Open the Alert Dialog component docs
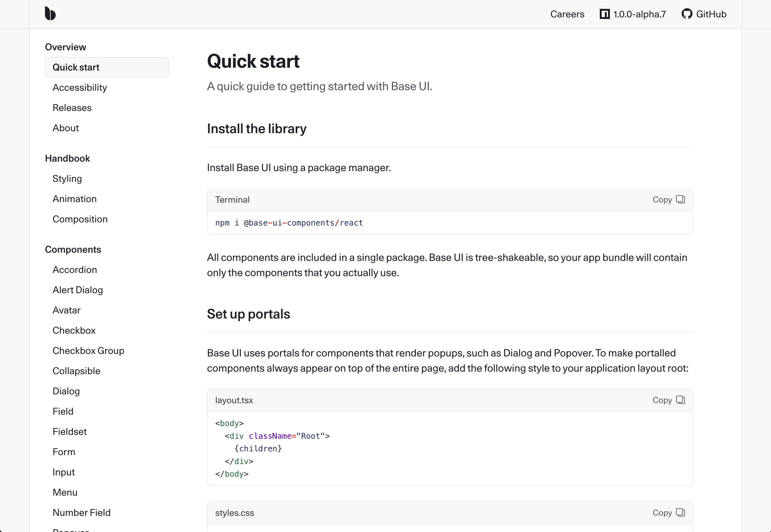 click(x=78, y=290)
